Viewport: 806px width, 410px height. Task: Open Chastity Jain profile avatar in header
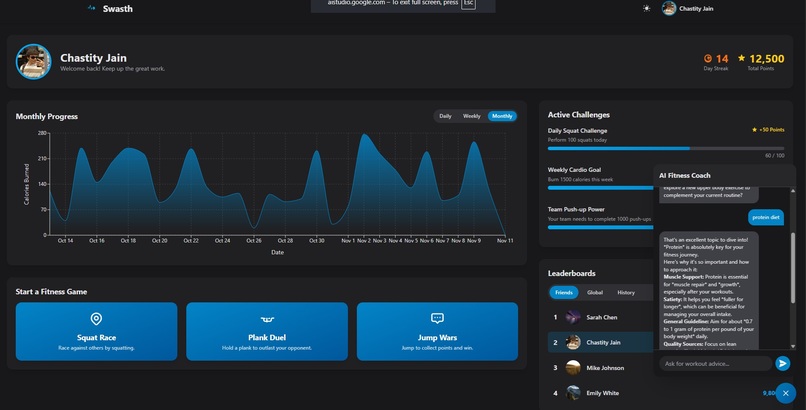[669, 8]
